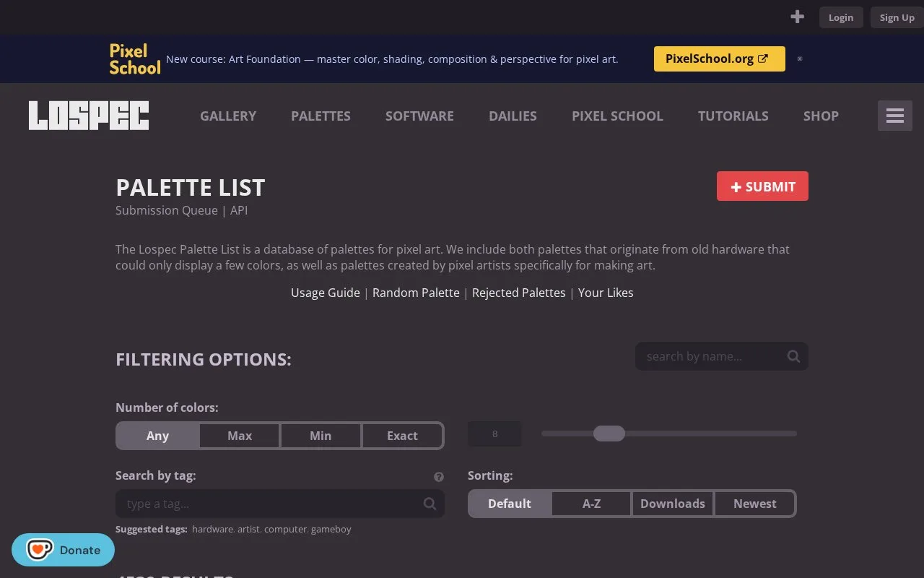Open the Submission Queue link
Image resolution: width=924 pixels, height=578 pixels.
(x=167, y=210)
